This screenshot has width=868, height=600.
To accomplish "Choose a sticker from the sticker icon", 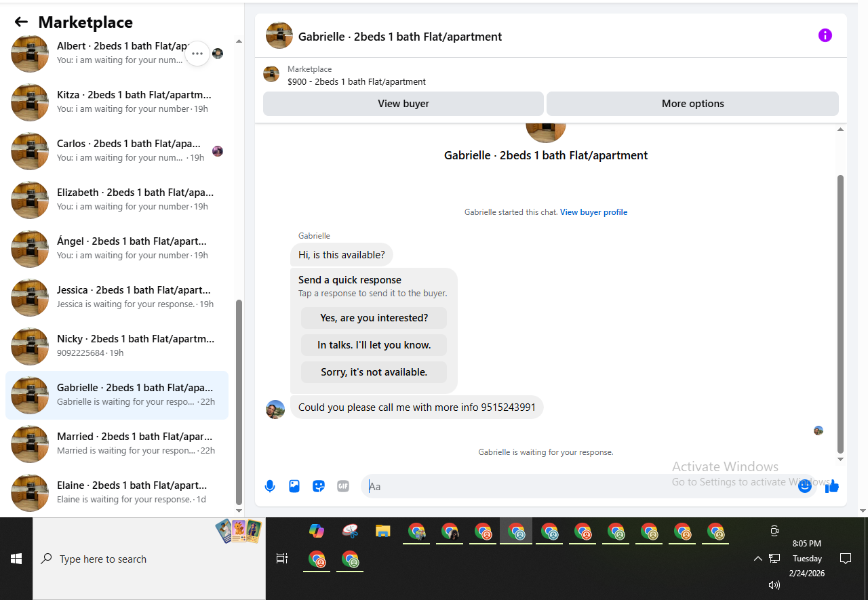I will (x=319, y=486).
